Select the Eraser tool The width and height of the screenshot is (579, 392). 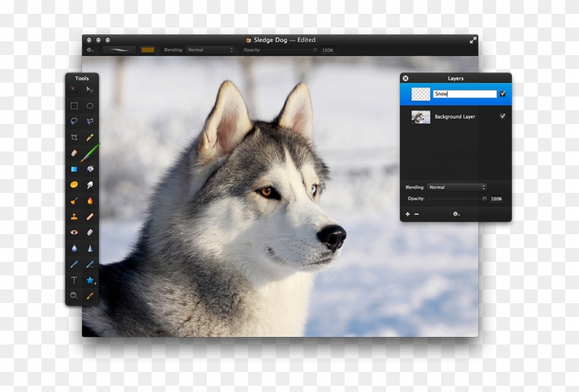point(74,153)
